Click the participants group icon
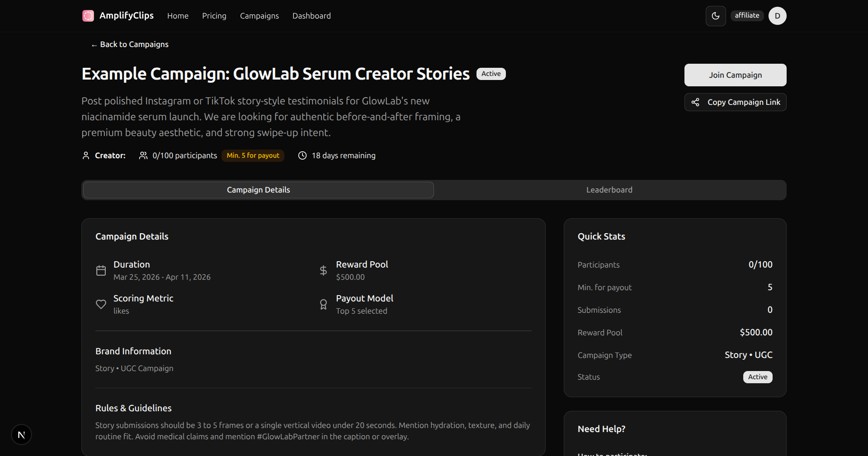Image resolution: width=868 pixels, height=456 pixels. (143, 155)
